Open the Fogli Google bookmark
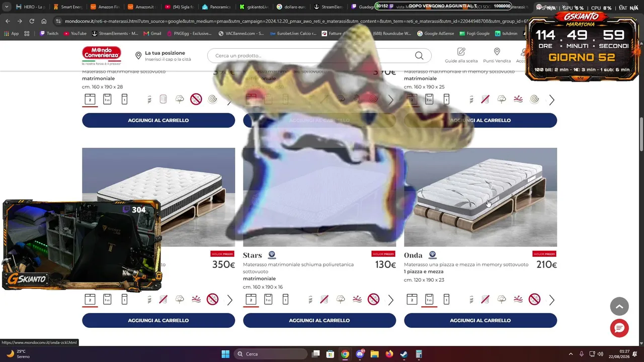Screen dimensions: 644x362 (475, 33)
